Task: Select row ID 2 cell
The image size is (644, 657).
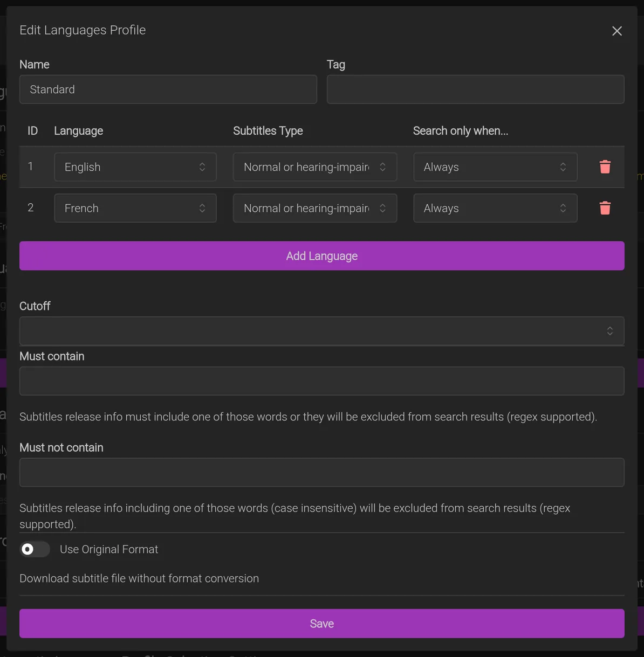Action: point(31,208)
